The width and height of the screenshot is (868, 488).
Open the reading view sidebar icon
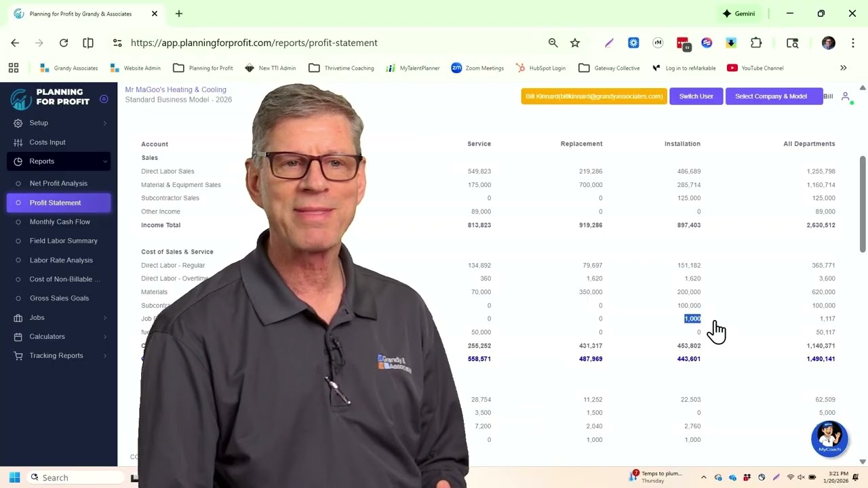tap(88, 43)
